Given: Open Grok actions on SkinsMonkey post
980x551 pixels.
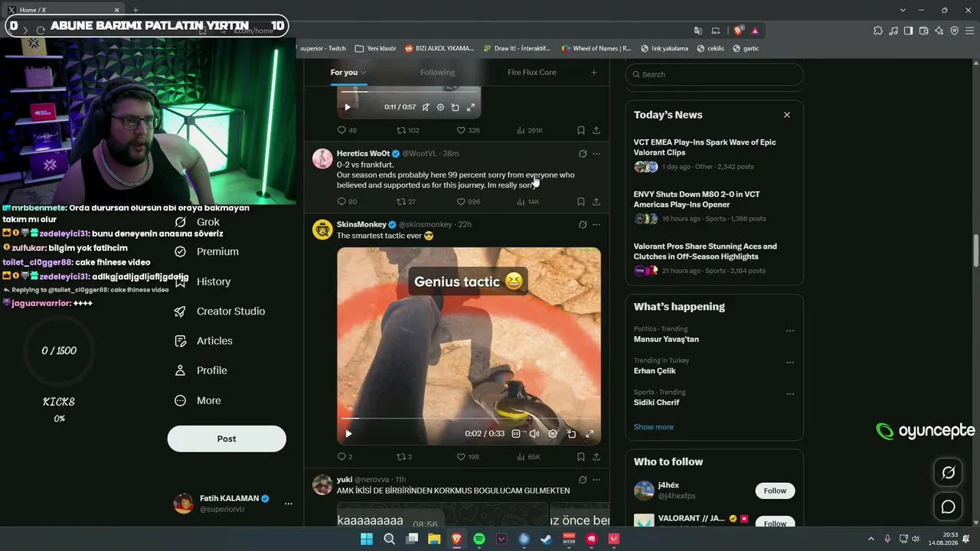Looking at the screenshot, I should [x=583, y=225].
